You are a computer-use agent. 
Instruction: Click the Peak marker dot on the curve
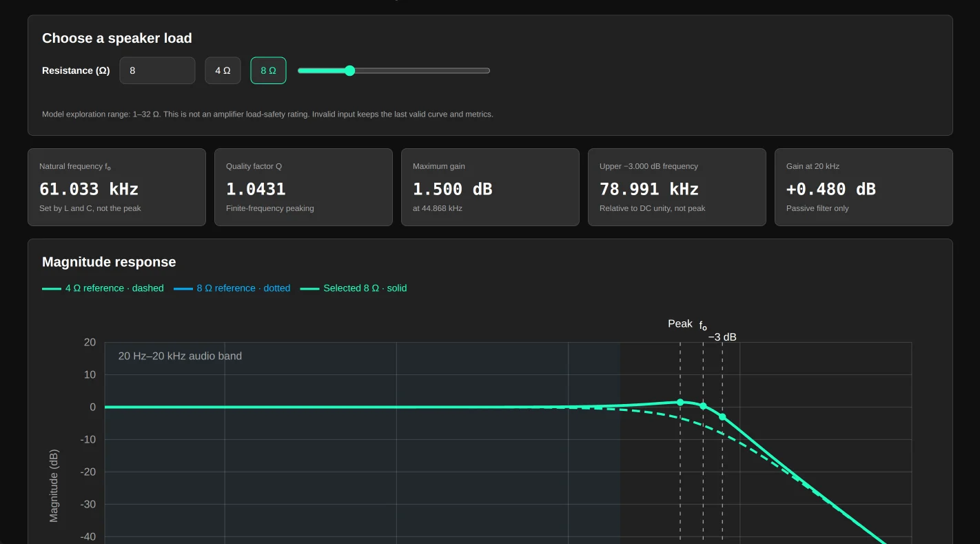(x=680, y=402)
